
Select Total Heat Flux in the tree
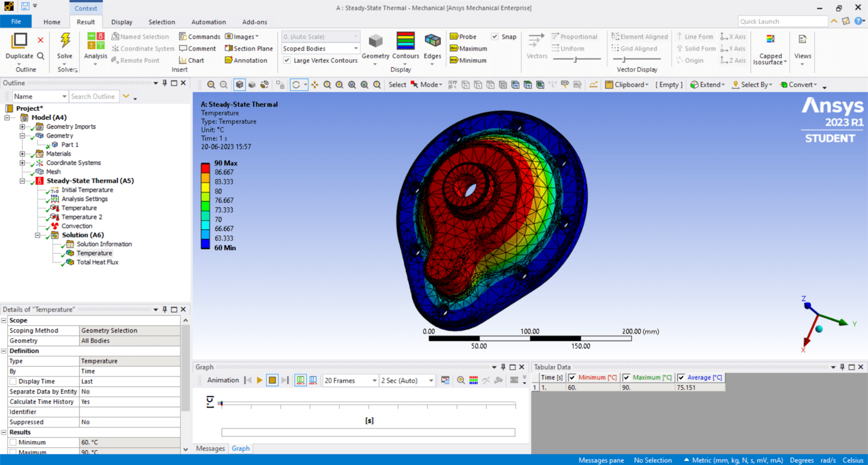tap(97, 262)
